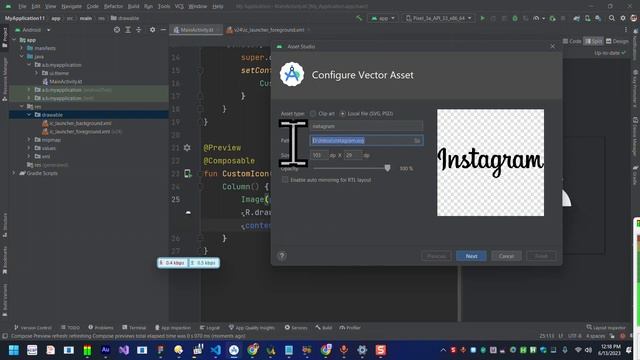Click Select Opened File target icon
The width and height of the screenshot is (640, 360).
pyautogui.click(x=117, y=30)
